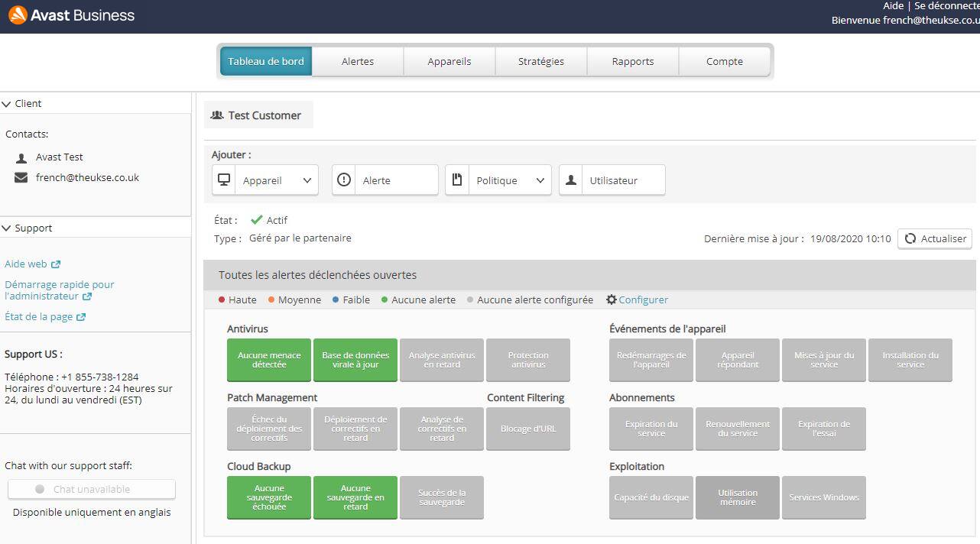Open the Politique dropdown arrow
The image size is (980, 544).
[x=540, y=181]
